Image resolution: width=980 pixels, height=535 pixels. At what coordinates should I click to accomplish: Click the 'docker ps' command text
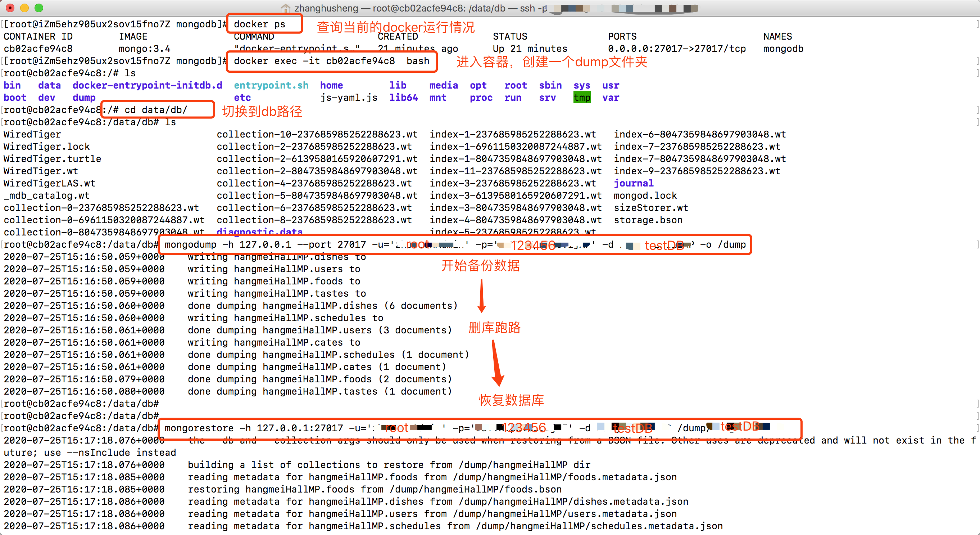[259, 24]
